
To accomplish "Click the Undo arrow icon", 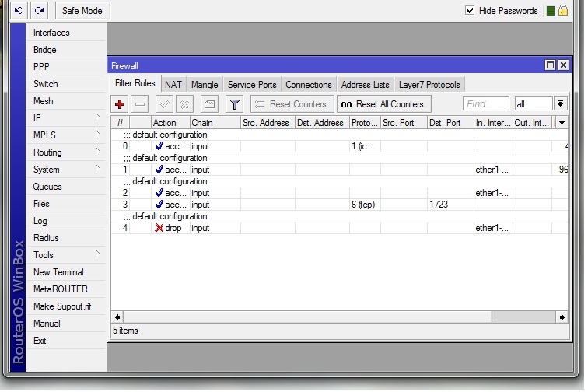I will (19, 10).
